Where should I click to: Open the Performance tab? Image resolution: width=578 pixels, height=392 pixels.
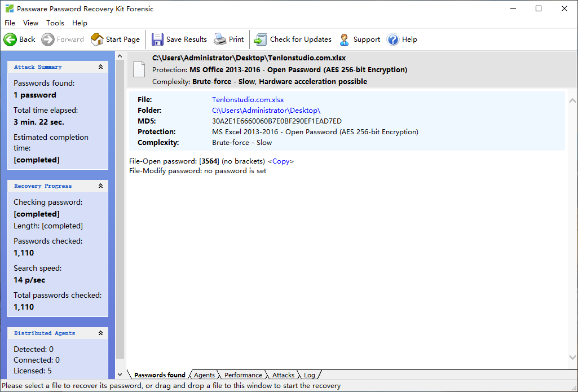243,375
